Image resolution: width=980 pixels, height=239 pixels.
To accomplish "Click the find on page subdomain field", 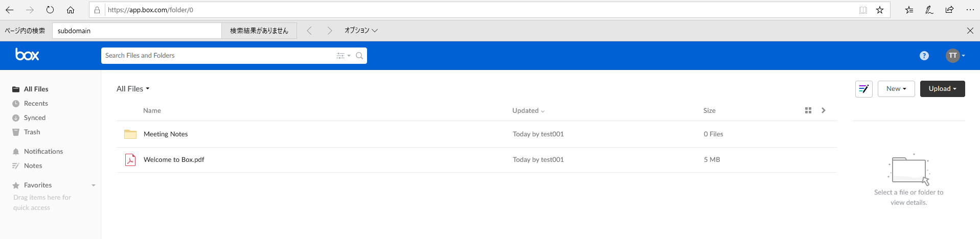I will tap(137, 31).
